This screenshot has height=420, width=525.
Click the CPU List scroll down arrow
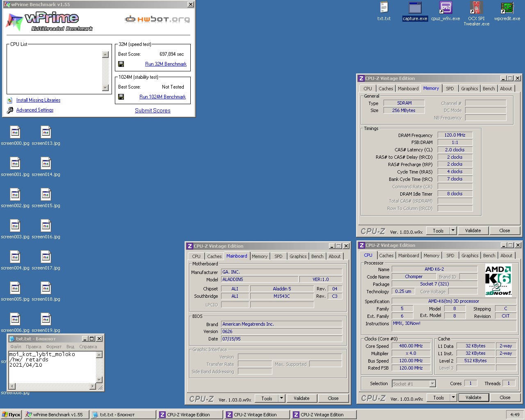[105, 87]
